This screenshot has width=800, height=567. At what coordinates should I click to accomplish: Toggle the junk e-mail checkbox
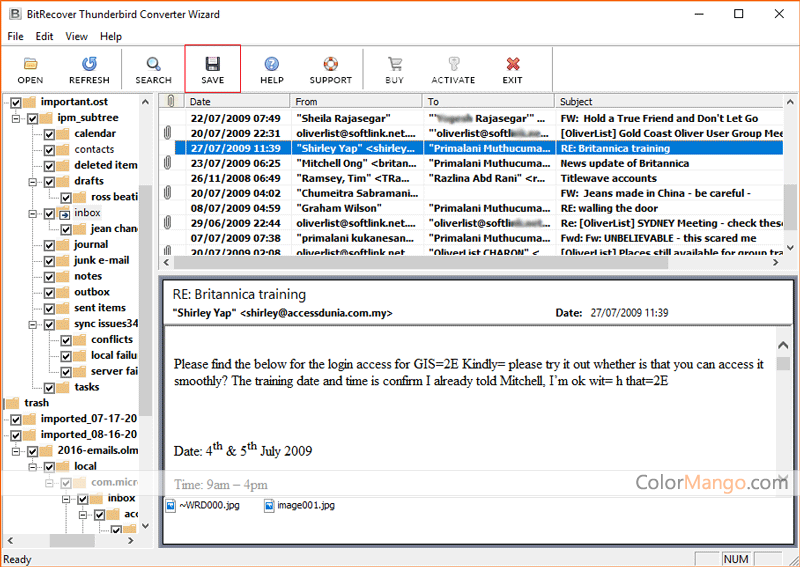pos(49,260)
